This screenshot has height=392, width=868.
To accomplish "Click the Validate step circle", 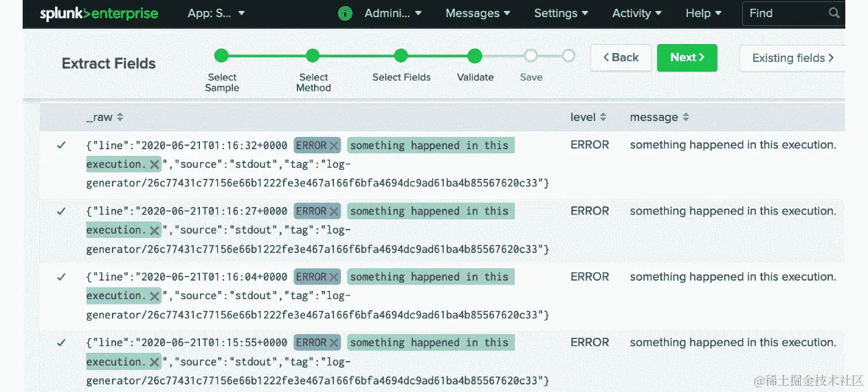I will tap(475, 56).
